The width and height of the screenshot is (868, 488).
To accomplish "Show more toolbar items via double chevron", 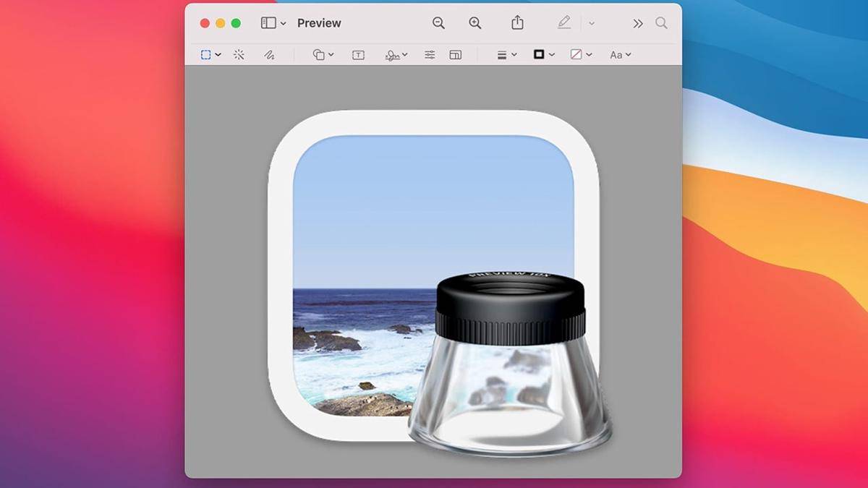I will 637,23.
